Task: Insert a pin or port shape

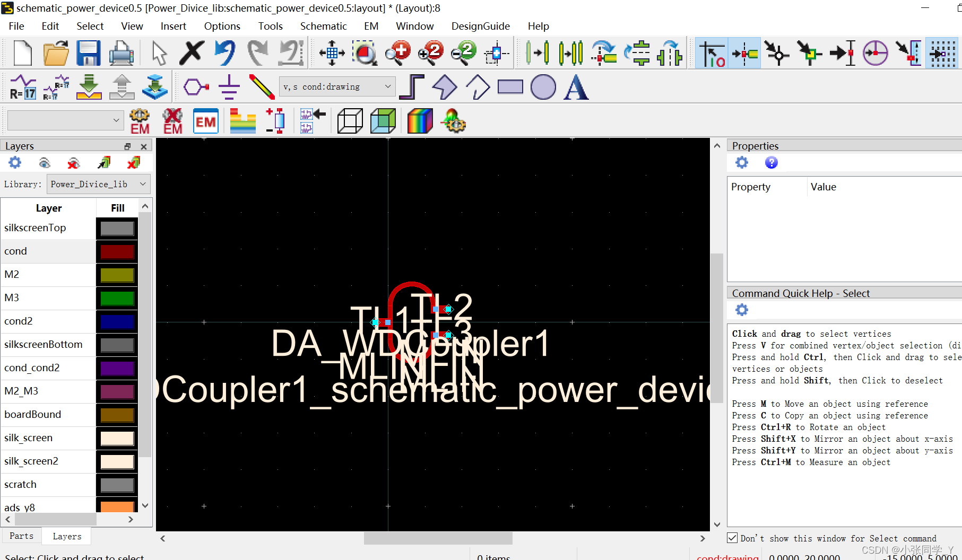Action: 196,87
